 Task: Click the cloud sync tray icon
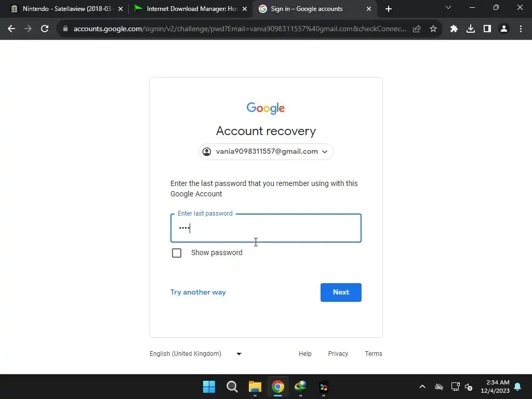tap(439, 387)
